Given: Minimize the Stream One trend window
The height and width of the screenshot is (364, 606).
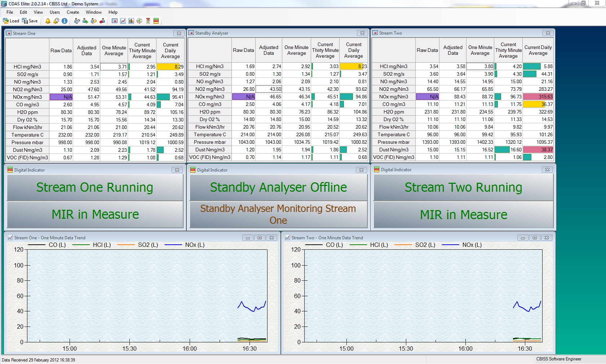Looking at the screenshot, I should point(248,238).
